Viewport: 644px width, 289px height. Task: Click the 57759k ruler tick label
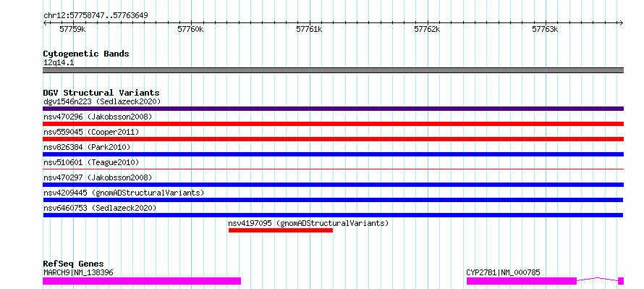72,29
